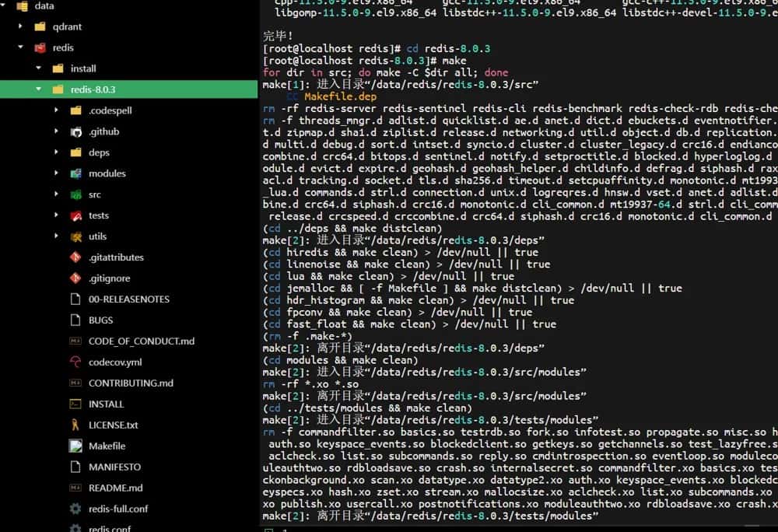Click the modules folder icon
Viewport: 778px width, 532px height.
click(76, 173)
